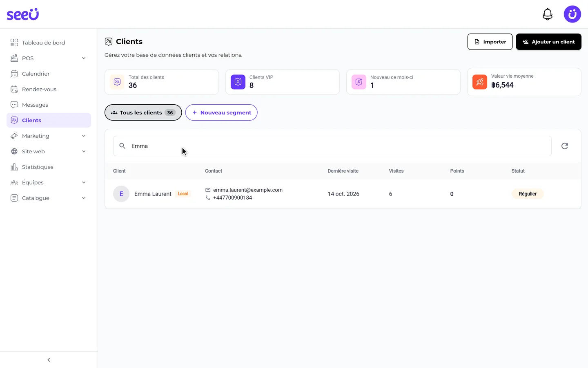This screenshot has height=368, width=588.
Task: Open the notifications bell
Action: point(548,14)
